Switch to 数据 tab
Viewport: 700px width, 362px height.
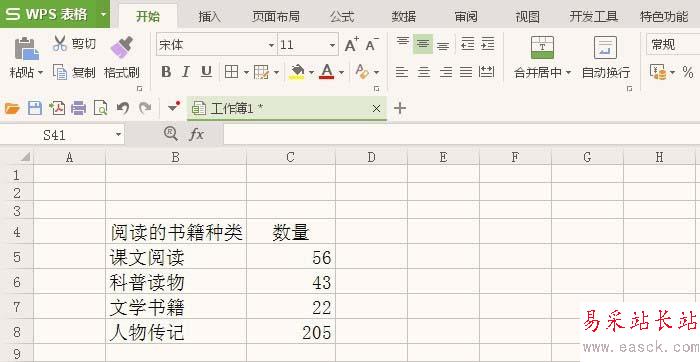(404, 17)
